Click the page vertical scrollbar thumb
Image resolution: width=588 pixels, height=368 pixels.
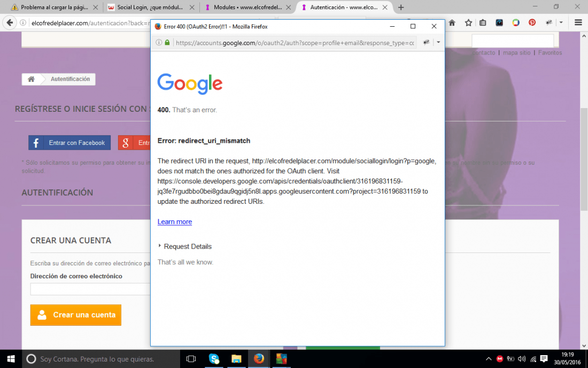pos(584,159)
